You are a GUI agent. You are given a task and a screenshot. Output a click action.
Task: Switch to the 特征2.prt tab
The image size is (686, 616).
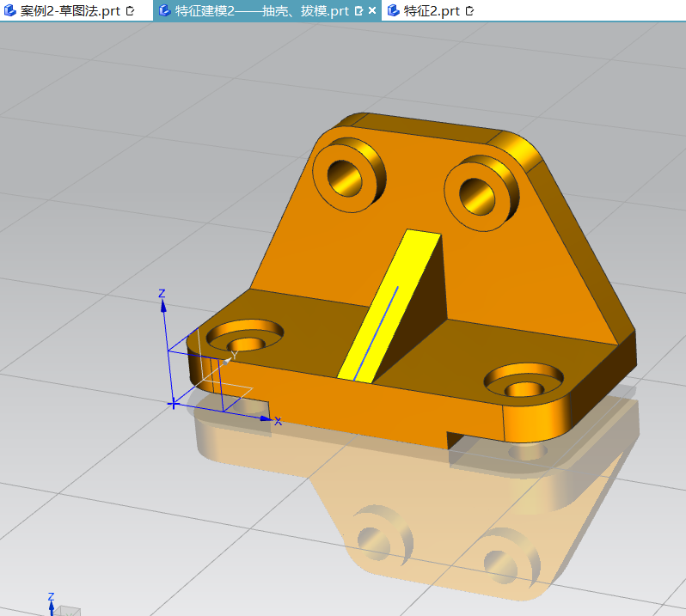pyautogui.click(x=432, y=10)
